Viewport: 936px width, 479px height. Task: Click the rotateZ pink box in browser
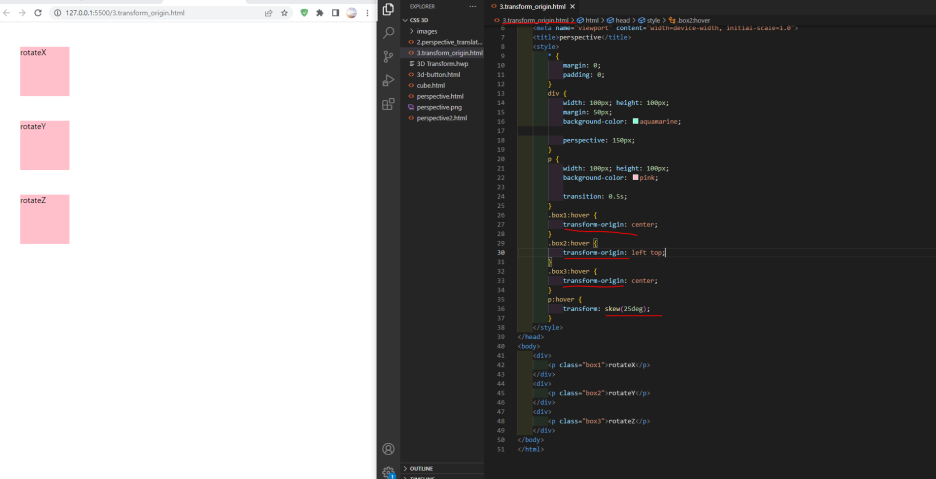point(45,219)
